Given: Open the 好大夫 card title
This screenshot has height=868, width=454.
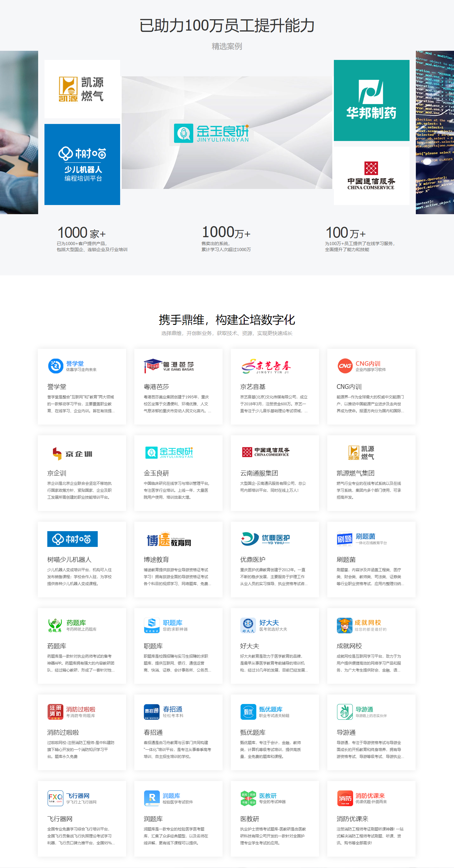Looking at the screenshot, I should point(250,646).
